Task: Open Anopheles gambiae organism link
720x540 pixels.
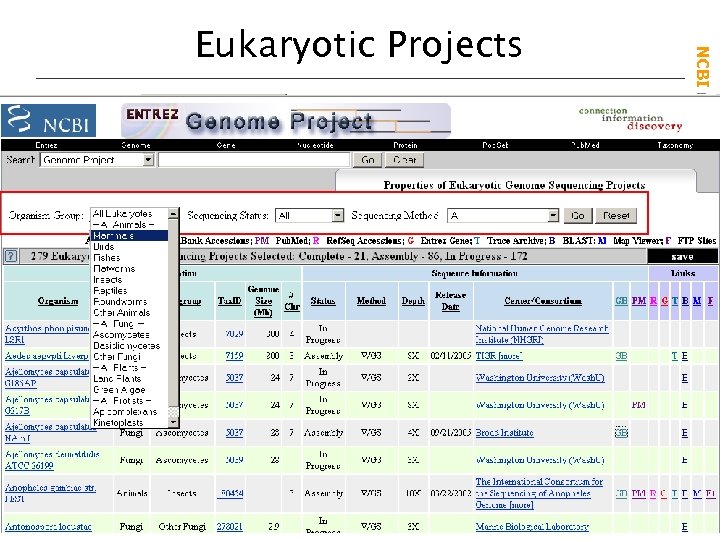Action: (x=50, y=493)
